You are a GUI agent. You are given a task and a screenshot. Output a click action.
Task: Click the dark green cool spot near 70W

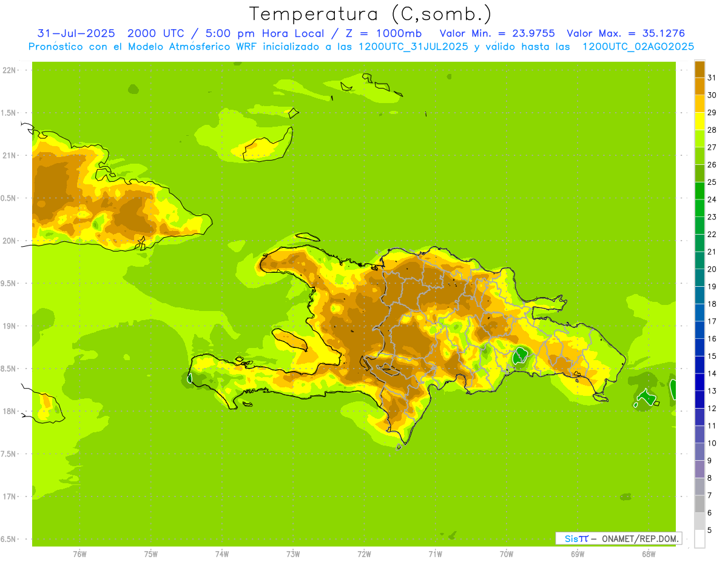tap(519, 356)
